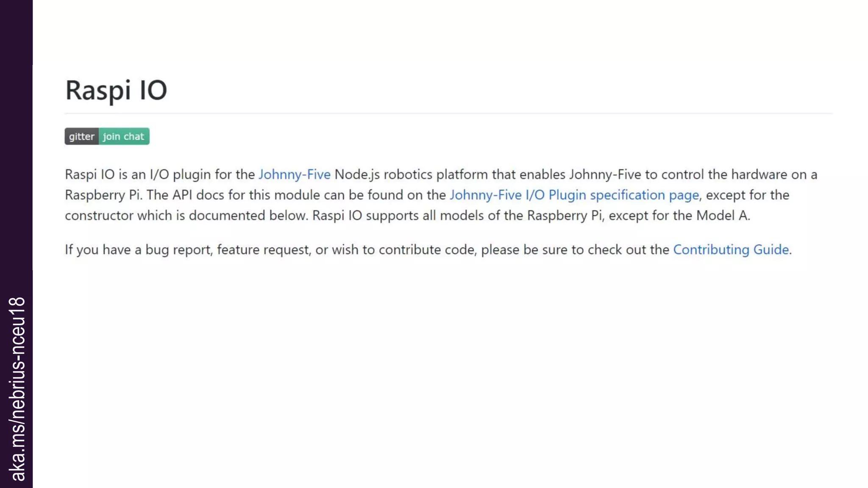Click the green join chat badge
The height and width of the screenshot is (488, 868).
(x=124, y=136)
